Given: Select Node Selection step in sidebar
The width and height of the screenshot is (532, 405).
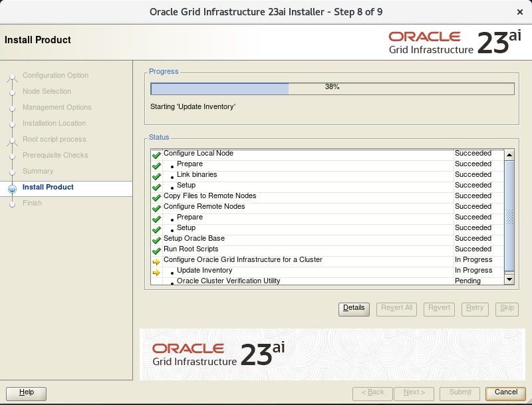Looking at the screenshot, I should (47, 91).
